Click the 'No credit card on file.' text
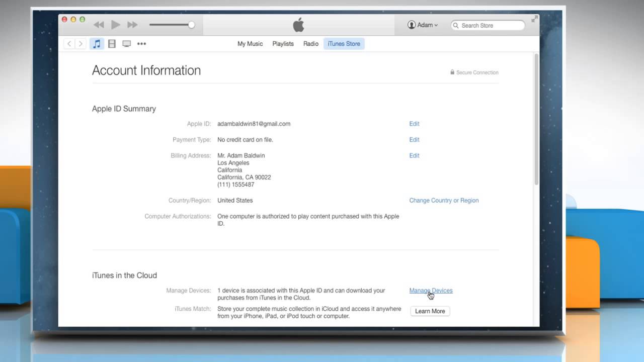This screenshot has width=644, height=362. point(245,140)
